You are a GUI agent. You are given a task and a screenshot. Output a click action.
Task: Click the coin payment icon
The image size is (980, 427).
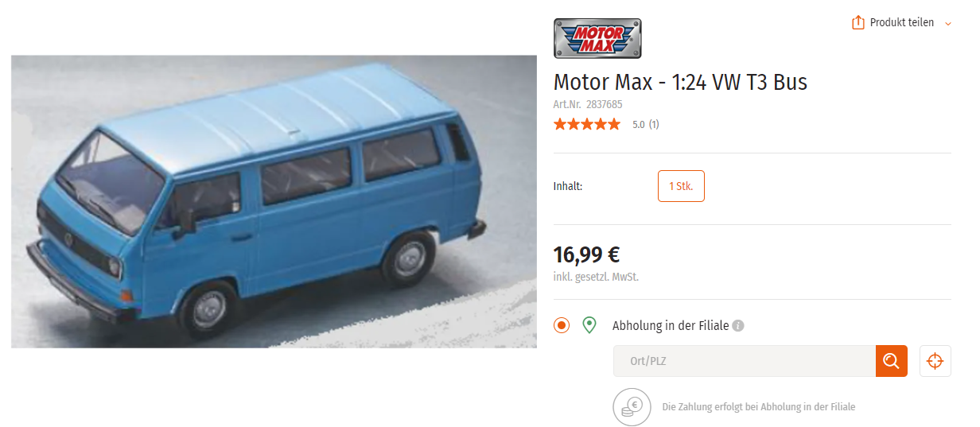632,407
